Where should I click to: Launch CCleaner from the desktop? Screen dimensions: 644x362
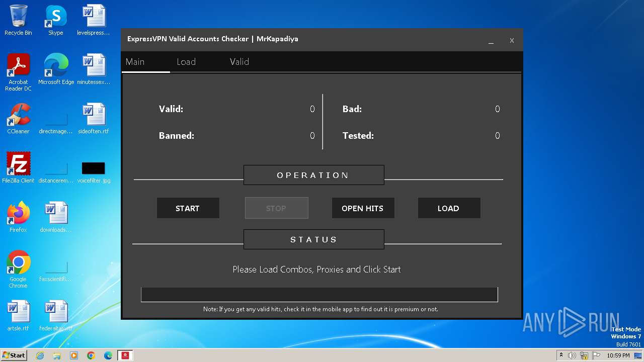tap(18, 119)
